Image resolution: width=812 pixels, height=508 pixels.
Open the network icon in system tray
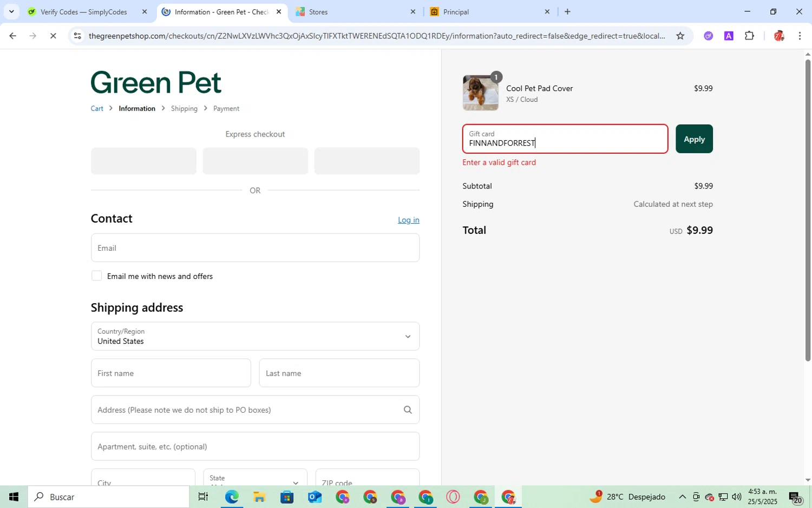click(723, 497)
